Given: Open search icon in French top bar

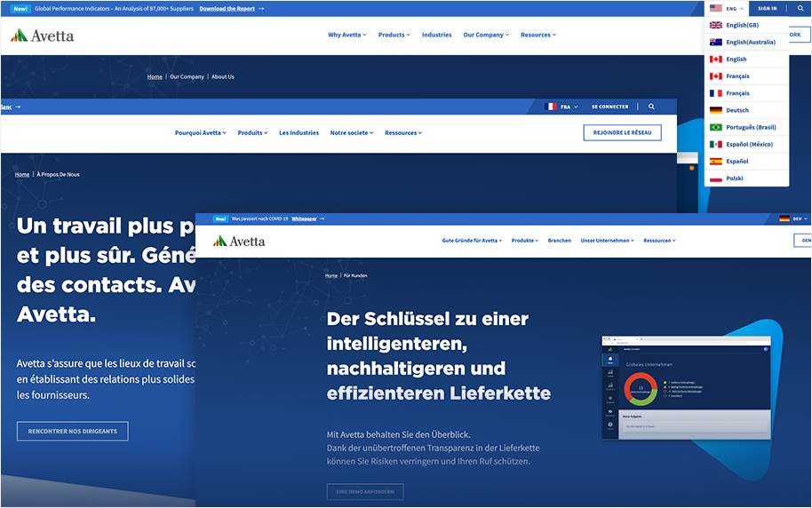Looking at the screenshot, I should [x=651, y=107].
